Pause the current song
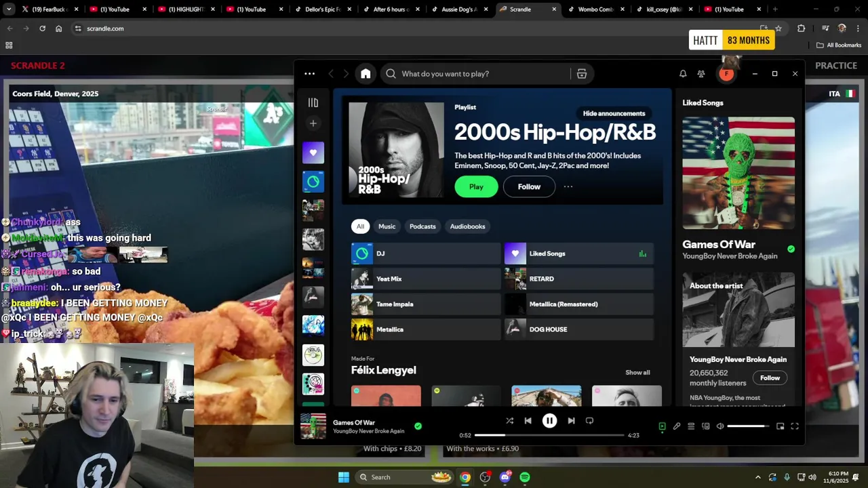The width and height of the screenshot is (868, 488). pyautogui.click(x=549, y=421)
